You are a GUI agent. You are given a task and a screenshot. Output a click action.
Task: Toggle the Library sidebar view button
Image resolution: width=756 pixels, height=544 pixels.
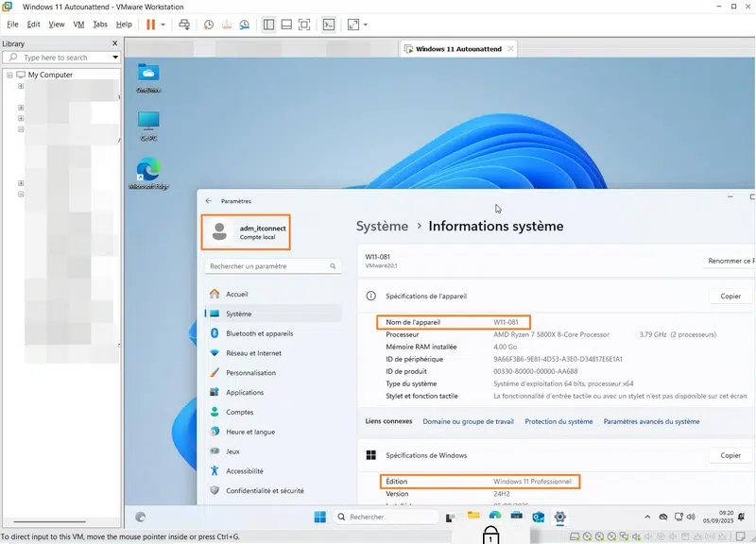pyautogui.click(x=268, y=25)
